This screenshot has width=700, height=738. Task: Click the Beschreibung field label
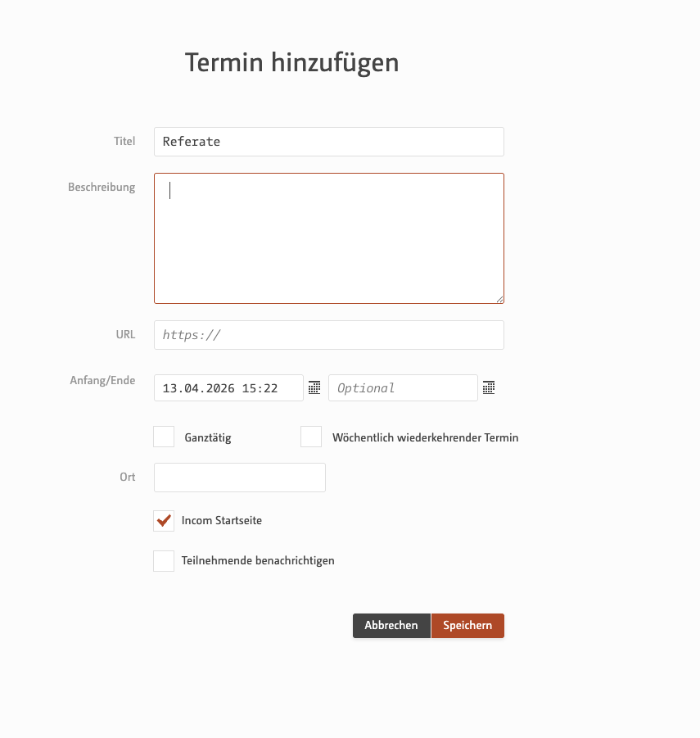[102, 188]
